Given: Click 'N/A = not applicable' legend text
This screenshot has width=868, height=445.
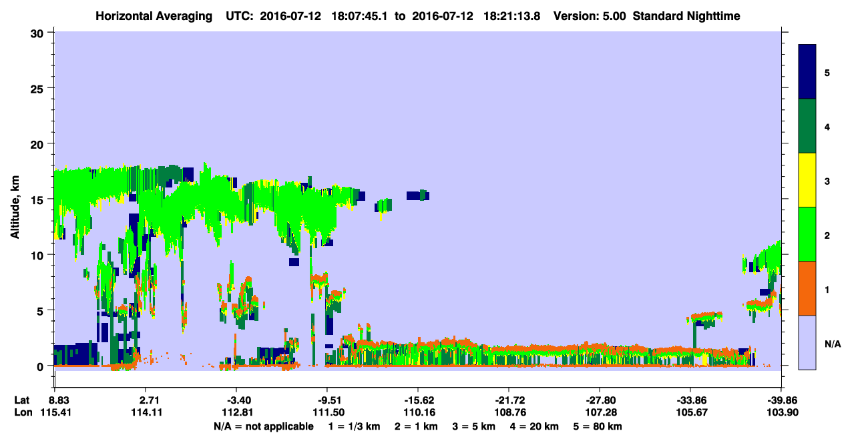Looking at the screenshot, I should [x=263, y=426].
